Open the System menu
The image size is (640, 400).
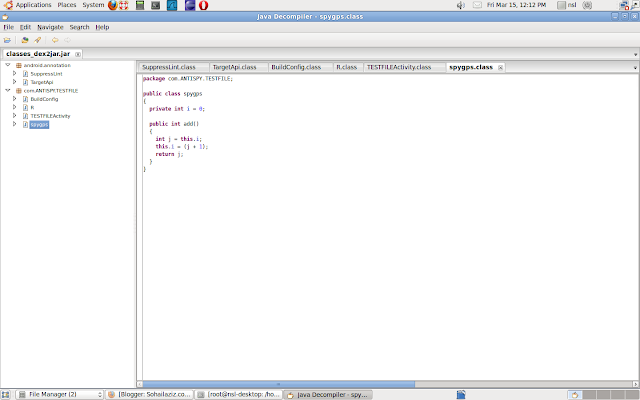pos(93,5)
